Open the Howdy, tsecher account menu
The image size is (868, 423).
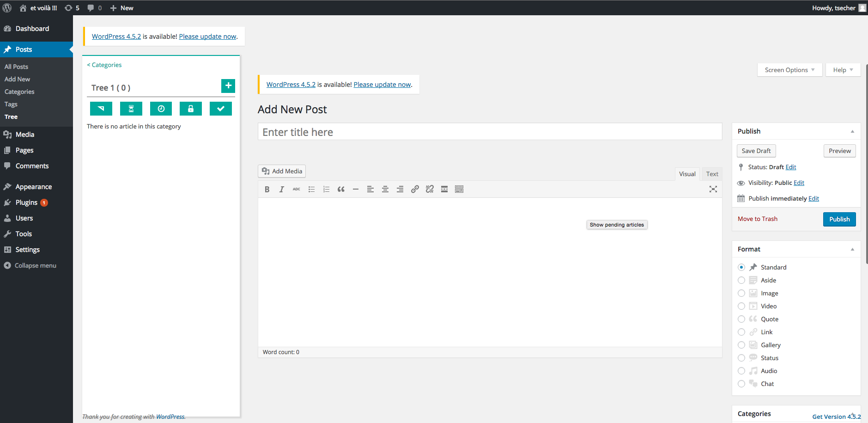pyautogui.click(x=839, y=8)
